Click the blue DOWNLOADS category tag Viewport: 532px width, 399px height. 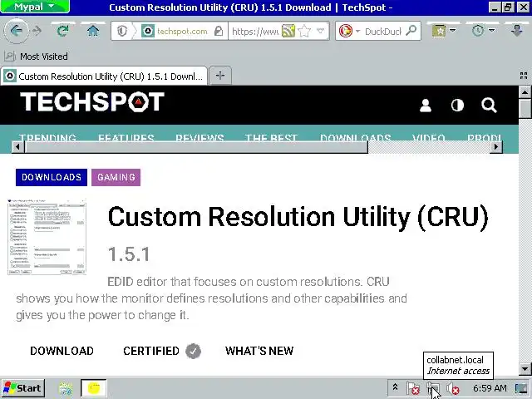pos(52,177)
